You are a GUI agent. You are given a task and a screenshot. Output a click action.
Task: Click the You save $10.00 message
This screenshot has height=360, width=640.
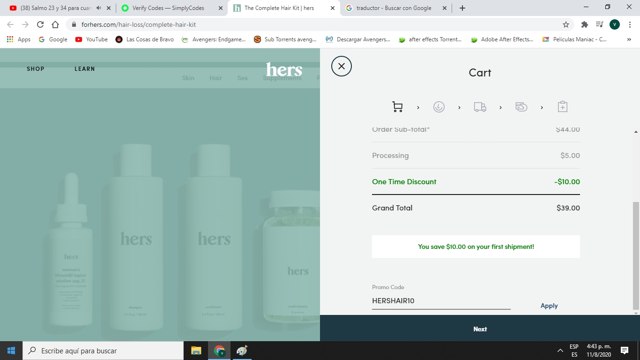point(476,247)
